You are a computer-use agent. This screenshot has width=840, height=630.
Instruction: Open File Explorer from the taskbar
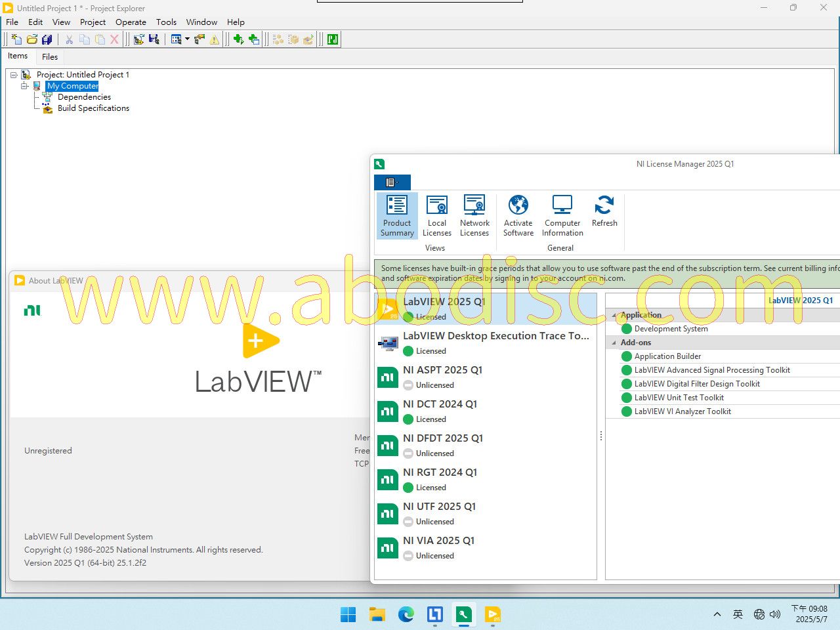[377, 614]
